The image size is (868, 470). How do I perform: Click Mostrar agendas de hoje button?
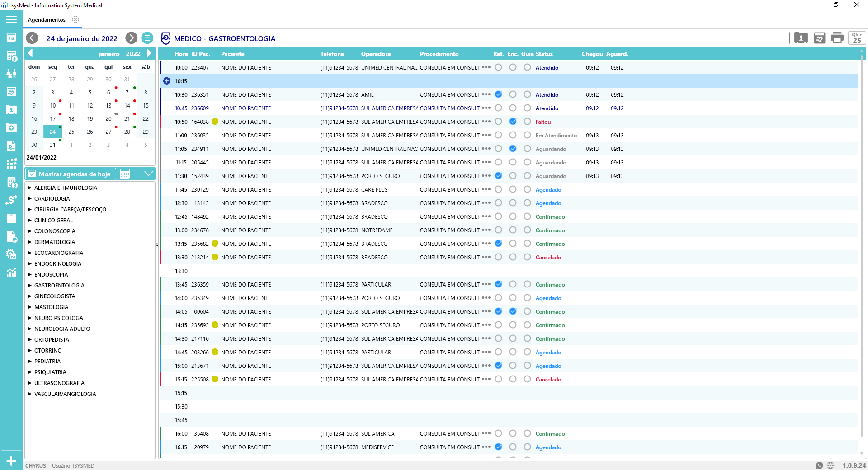(x=70, y=174)
